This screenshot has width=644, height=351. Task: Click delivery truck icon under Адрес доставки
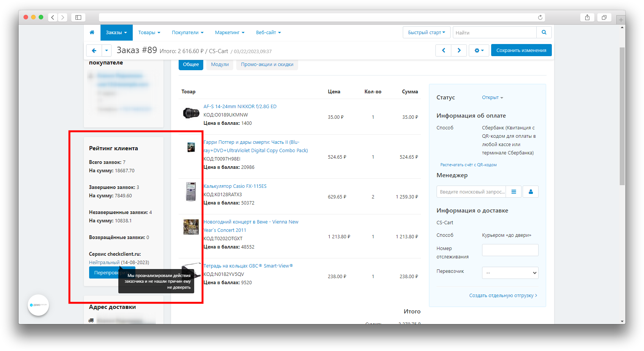click(91, 321)
